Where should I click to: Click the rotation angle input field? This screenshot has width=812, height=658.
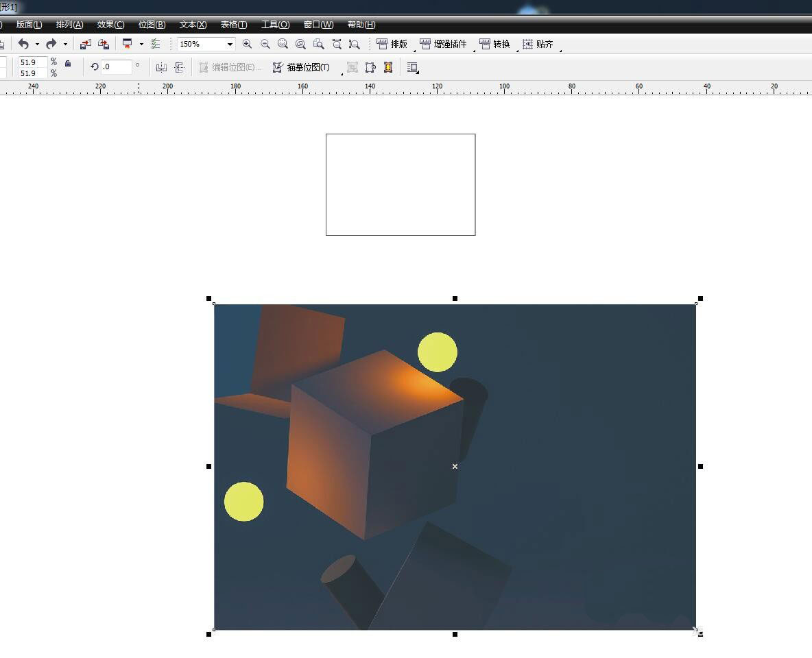point(116,66)
